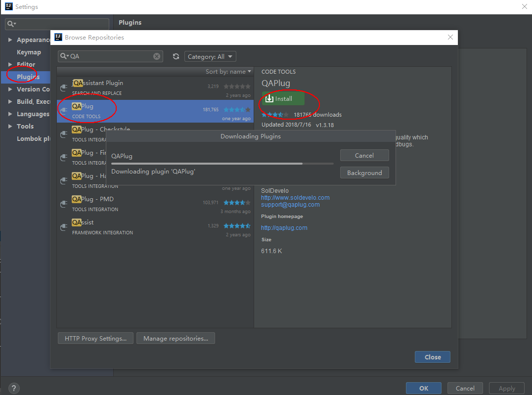Open the Sort by: name dropdown
The image size is (532, 395).
point(228,72)
